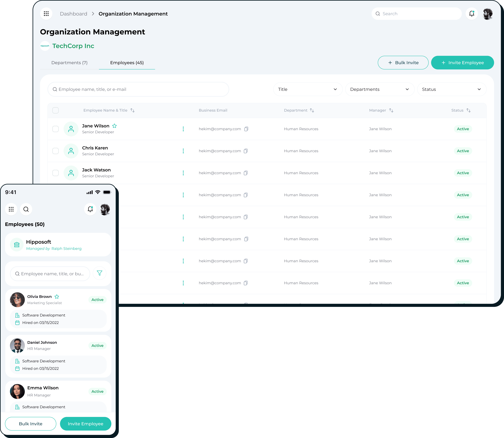Viewport: 504px width, 438px height.
Task: Tap the mobile search magnifier icon
Action: (26, 209)
